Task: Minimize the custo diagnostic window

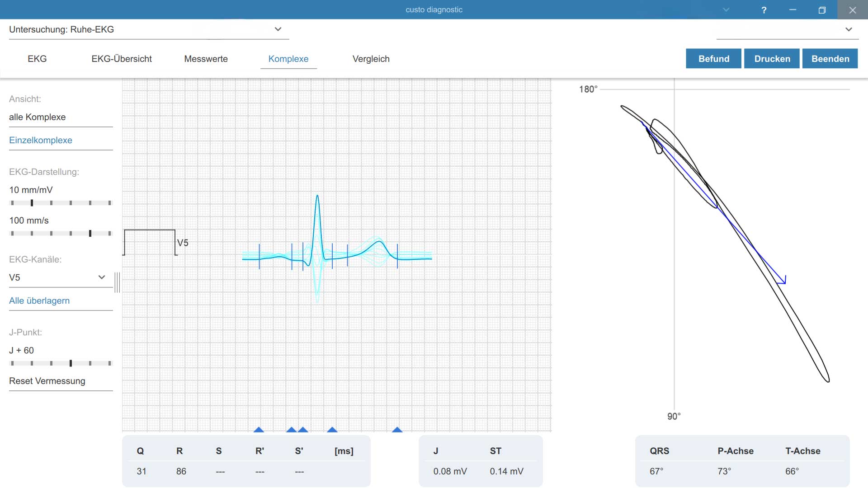Action: pos(793,10)
